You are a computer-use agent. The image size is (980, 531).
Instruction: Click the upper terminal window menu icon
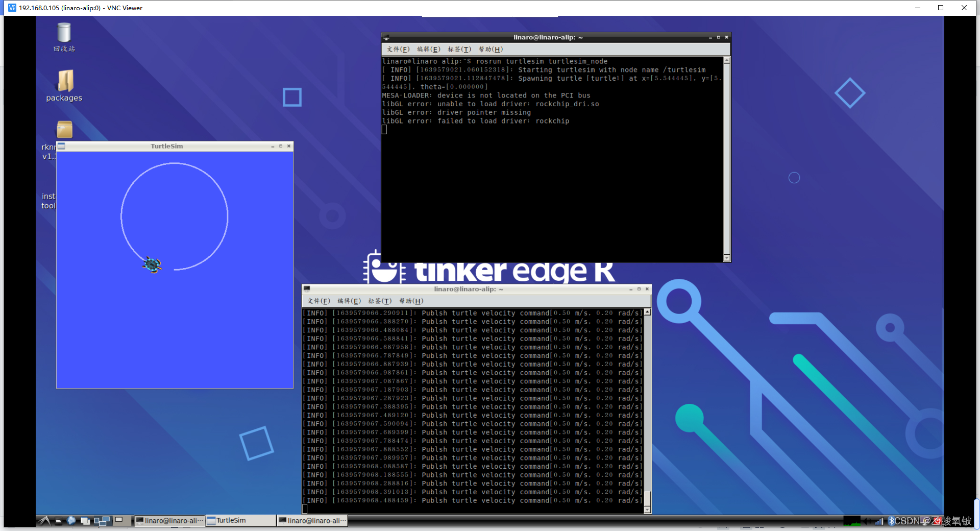(386, 37)
